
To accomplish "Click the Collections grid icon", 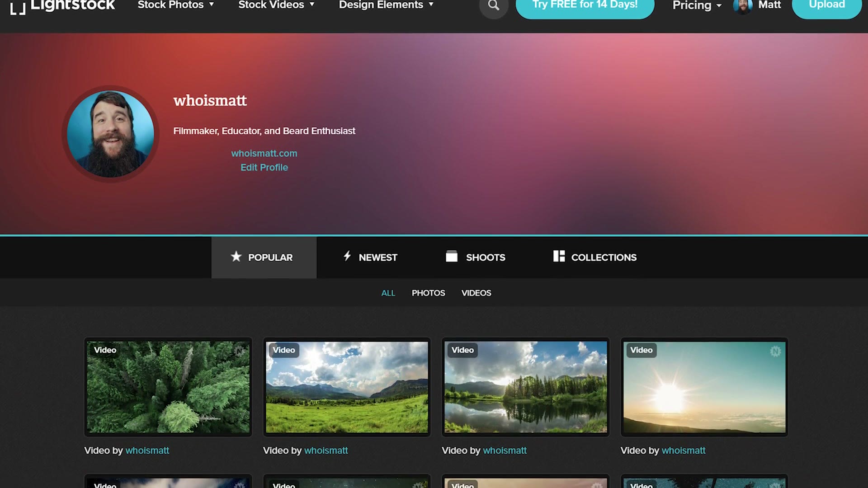I will 559,256.
